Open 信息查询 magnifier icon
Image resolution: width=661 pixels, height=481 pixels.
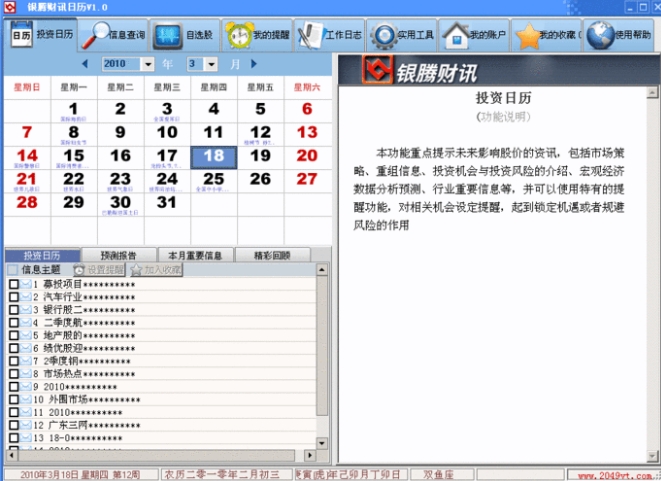(94, 35)
